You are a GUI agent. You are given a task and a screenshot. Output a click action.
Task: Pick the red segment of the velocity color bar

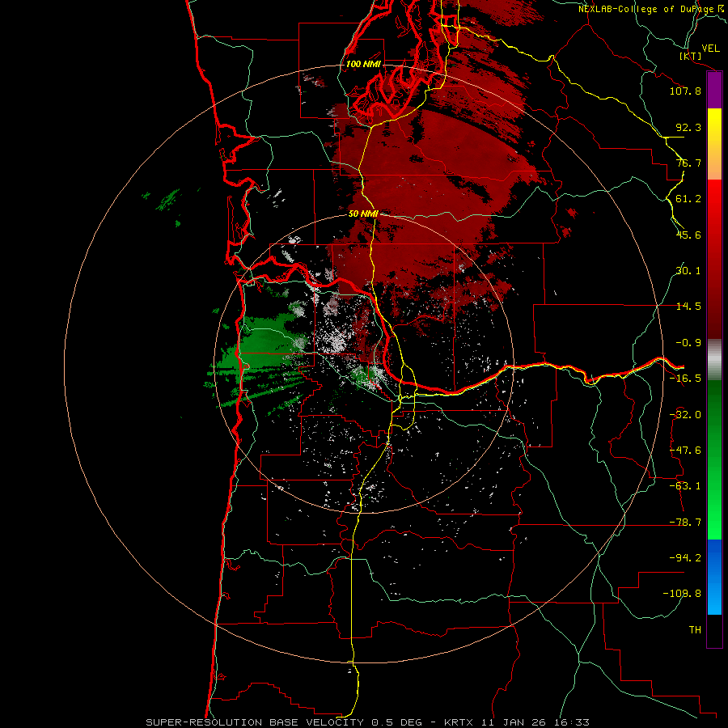(714, 259)
